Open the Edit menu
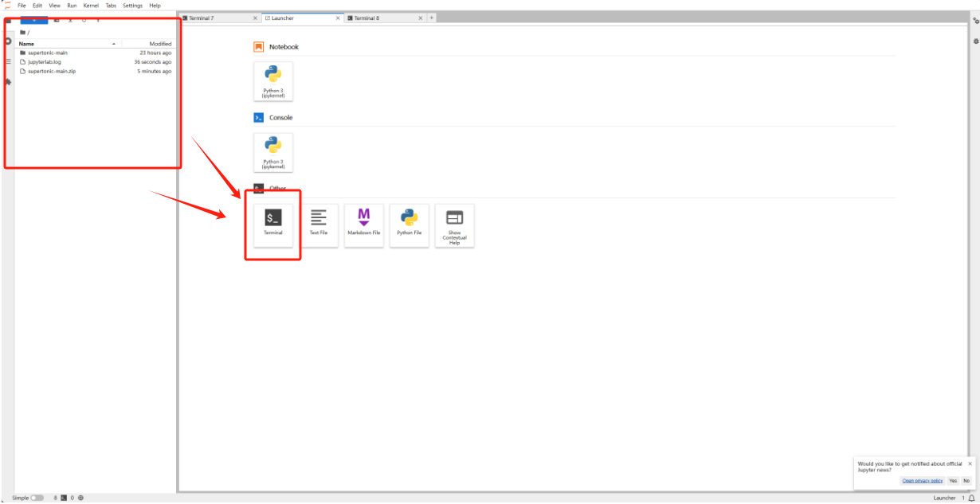Screen dimensions: 980x504 [37, 6]
